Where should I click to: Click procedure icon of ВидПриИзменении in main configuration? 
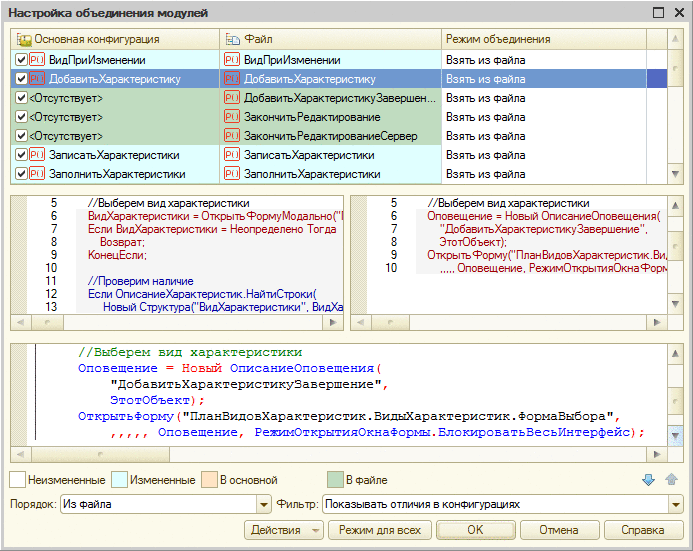click(38, 60)
